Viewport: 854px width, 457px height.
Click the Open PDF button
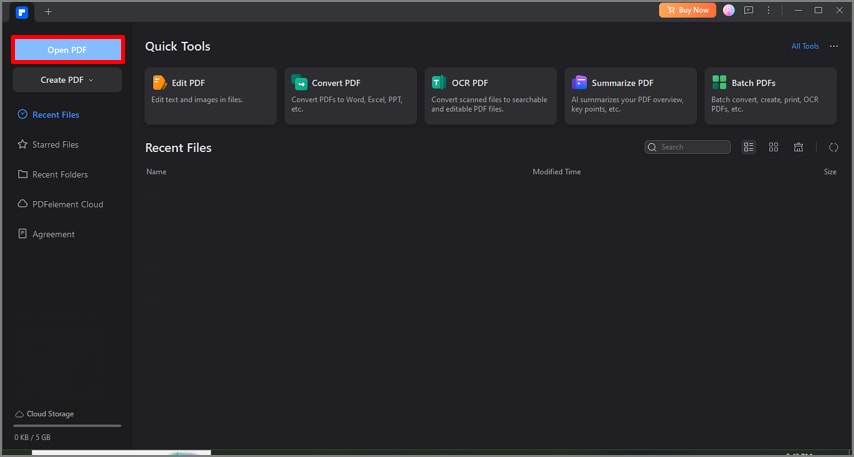point(68,50)
